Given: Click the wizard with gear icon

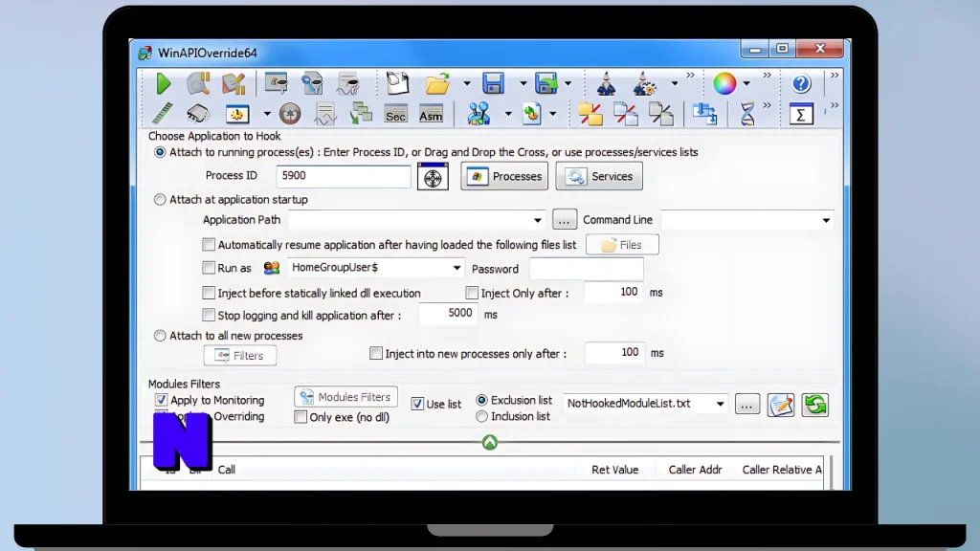Looking at the screenshot, I should (644, 84).
